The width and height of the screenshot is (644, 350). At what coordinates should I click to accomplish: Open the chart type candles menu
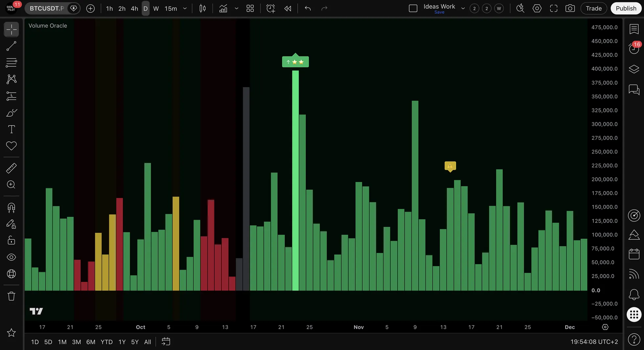pos(203,9)
